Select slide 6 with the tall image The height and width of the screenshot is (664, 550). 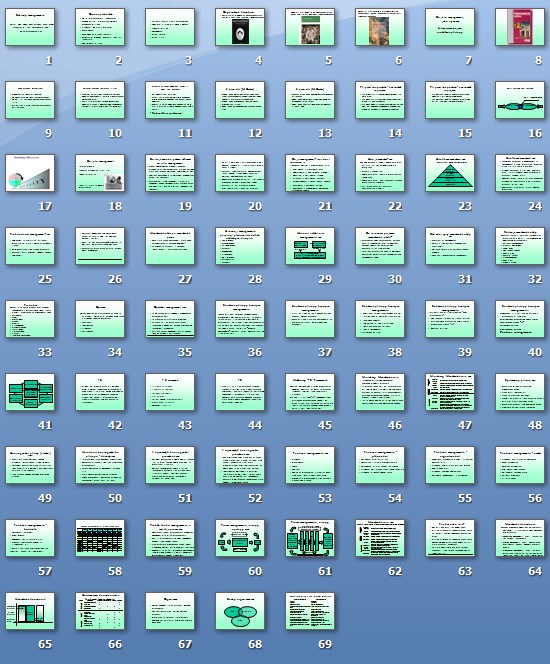[x=380, y=27]
